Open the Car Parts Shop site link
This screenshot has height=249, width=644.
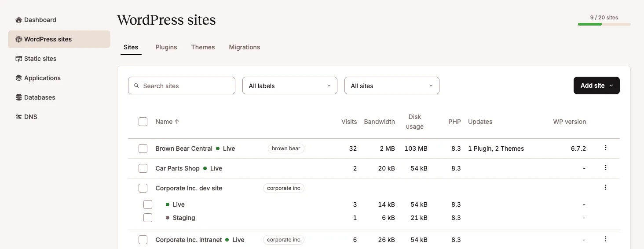tap(178, 168)
